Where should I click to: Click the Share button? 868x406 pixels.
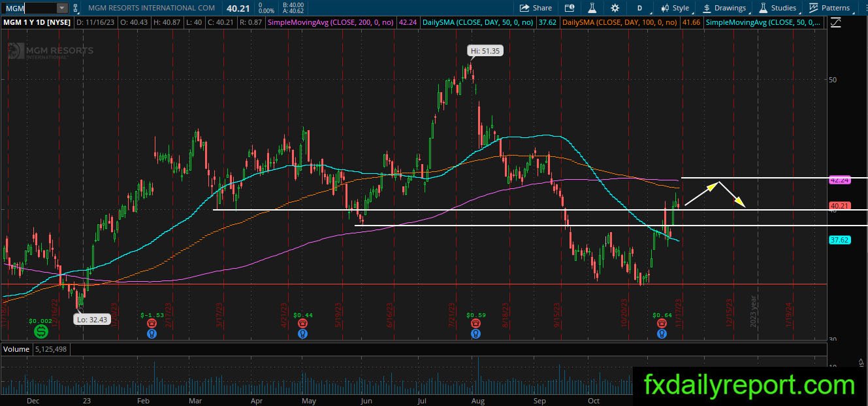click(x=536, y=8)
